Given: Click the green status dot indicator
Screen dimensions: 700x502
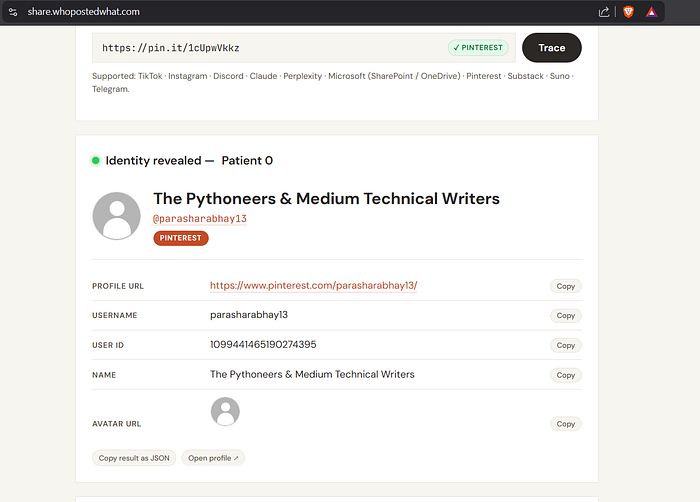Looking at the screenshot, I should (96, 160).
